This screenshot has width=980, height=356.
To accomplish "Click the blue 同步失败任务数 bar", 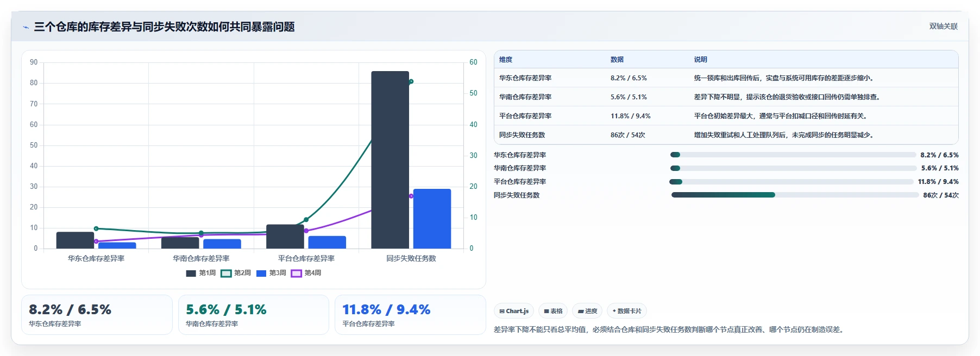I will (432, 219).
